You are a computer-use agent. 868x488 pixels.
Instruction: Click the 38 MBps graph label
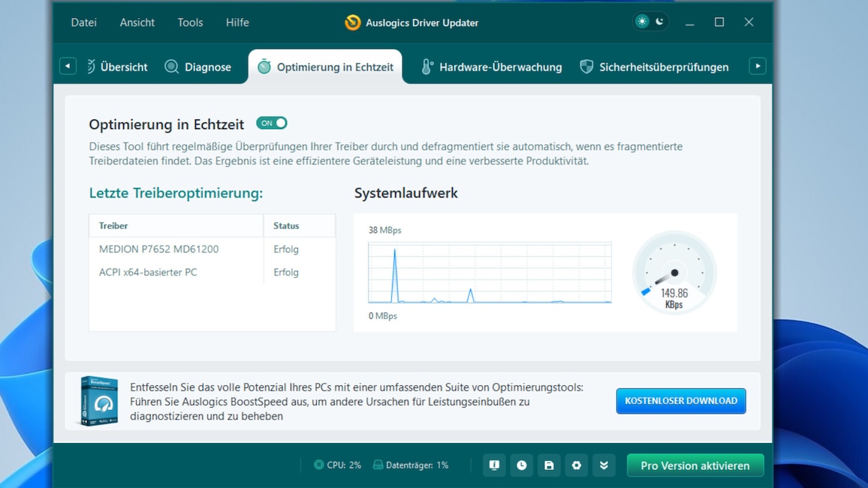(384, 230)
